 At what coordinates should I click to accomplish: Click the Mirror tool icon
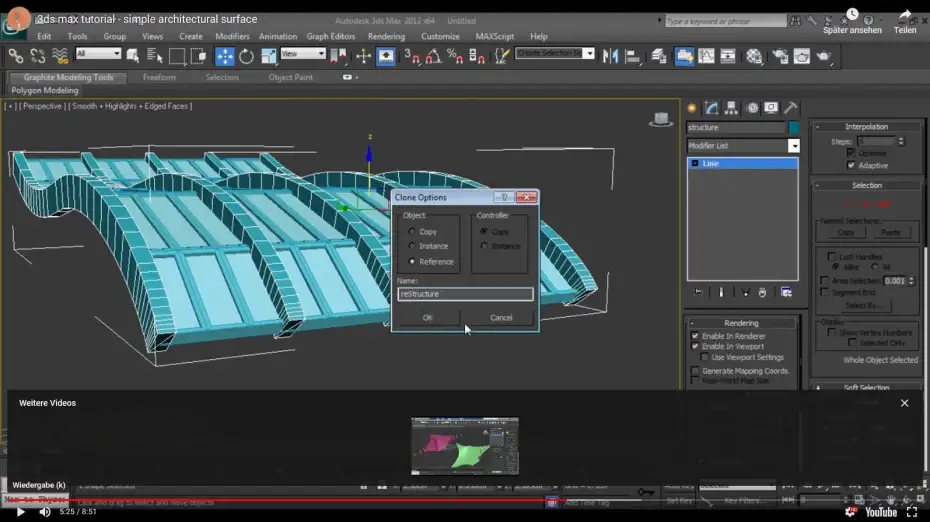pyautogui.click(x=610, y=56)
